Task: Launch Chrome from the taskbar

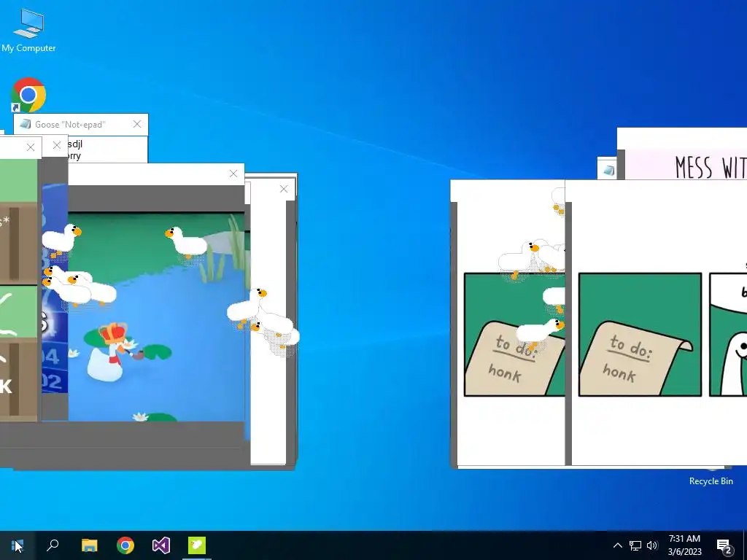Action: pyautogui.click(x=125, y=545)
